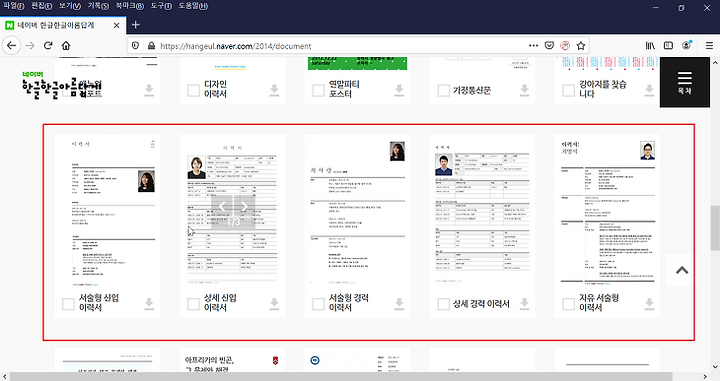Open a new browser tab

point(135,25)
